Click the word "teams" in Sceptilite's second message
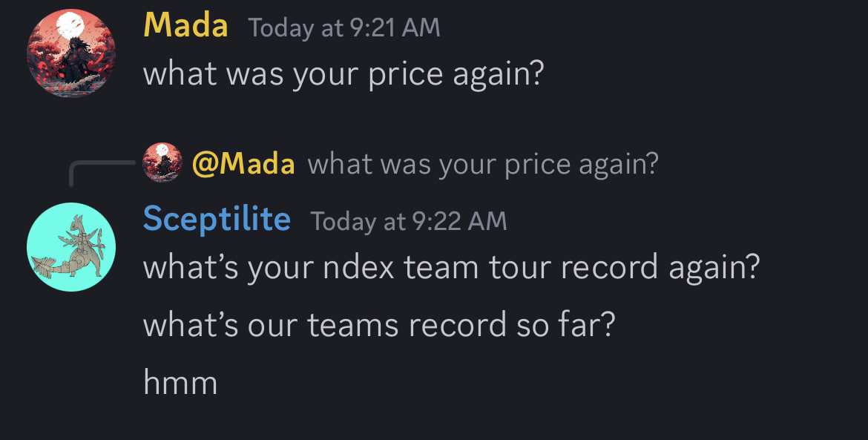This screenshot has height=440, width=868. tap(354, 325)
